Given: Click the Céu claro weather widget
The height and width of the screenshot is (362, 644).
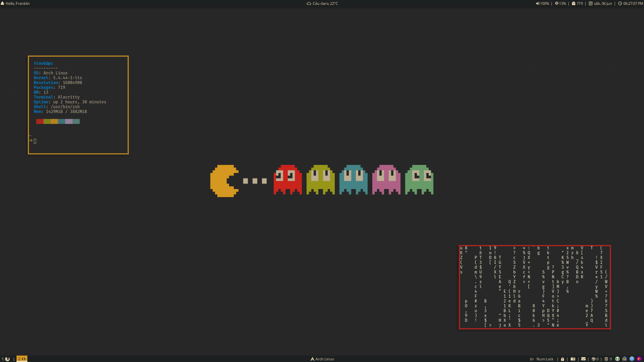Looking at the screenshot, I should pyautogui.click(x=322, y=3).
